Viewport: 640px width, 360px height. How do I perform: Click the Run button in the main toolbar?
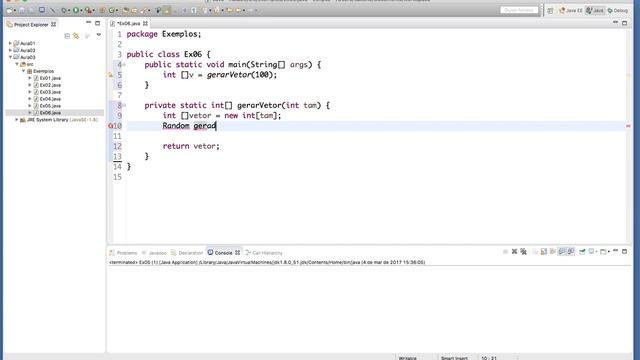coord(76,10)
